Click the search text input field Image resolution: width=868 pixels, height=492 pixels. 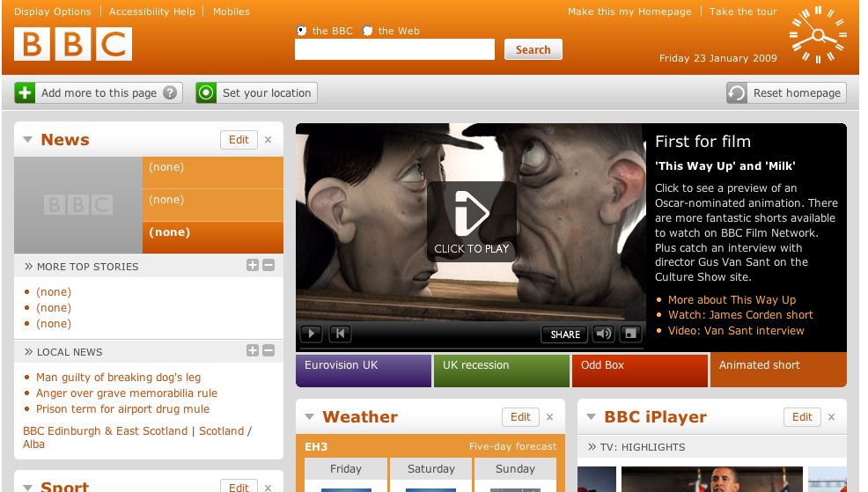click(x=394, y=49)
